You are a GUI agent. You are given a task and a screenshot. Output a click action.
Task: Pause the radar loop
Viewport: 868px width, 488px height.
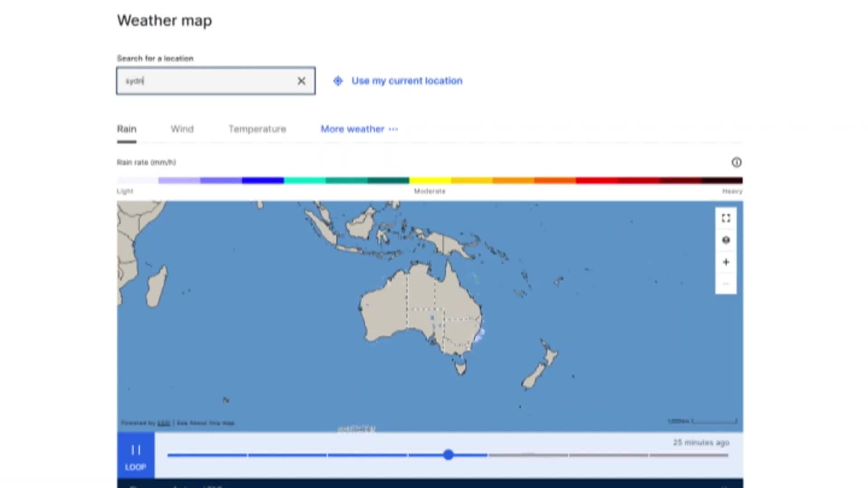[136, 455]
